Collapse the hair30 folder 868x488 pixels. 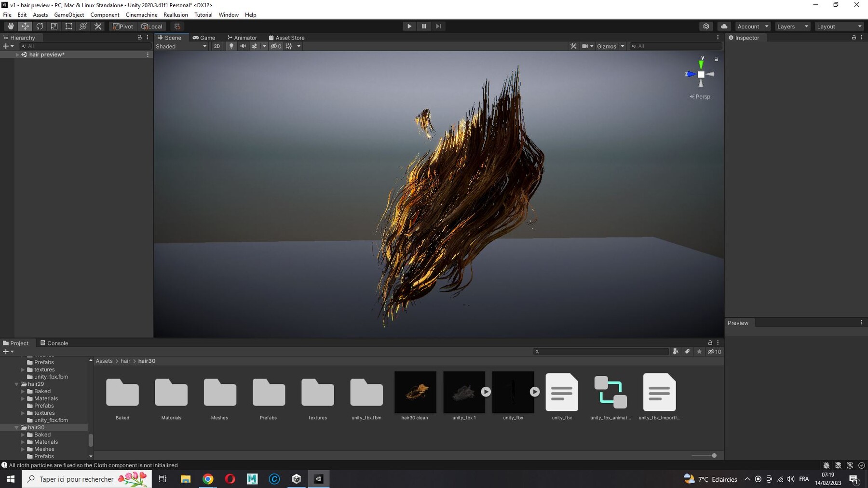(16, 427)
